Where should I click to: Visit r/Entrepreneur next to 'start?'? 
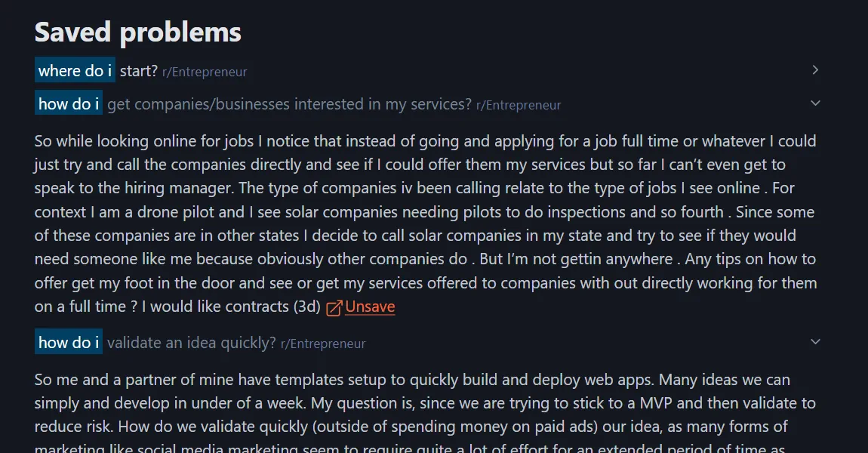click(x=205, y=72)
